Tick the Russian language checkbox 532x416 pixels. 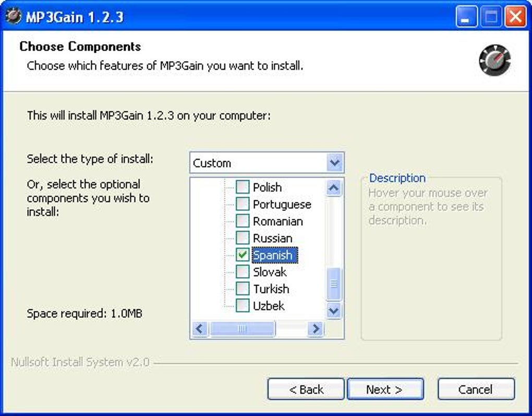[242, 237]
